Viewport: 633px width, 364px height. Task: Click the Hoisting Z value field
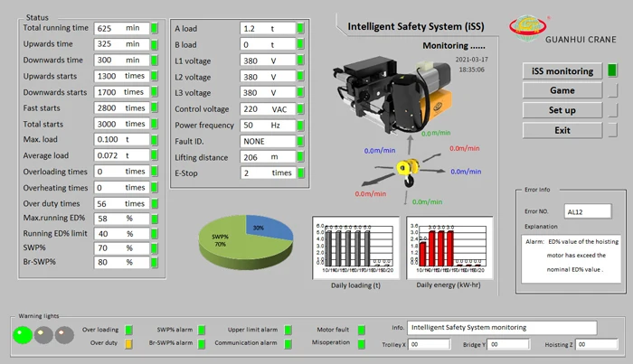597,344
